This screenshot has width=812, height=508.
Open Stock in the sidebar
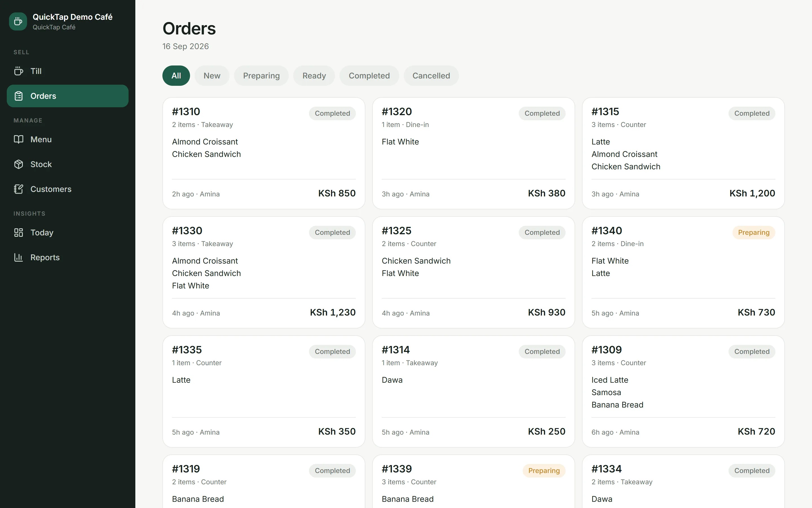coord(67,164)
